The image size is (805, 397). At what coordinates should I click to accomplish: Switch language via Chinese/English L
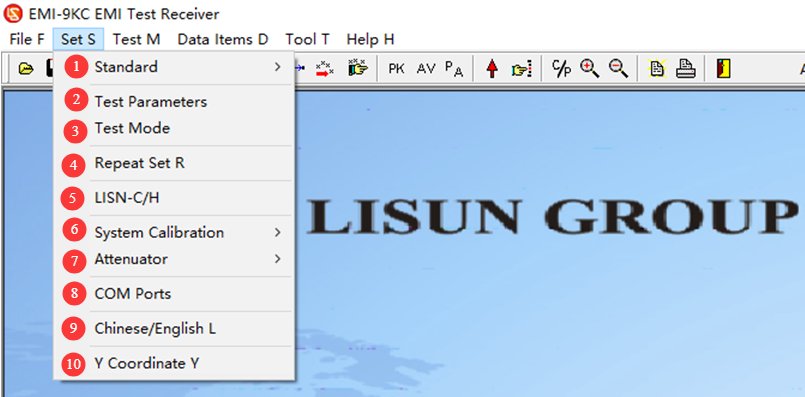pos(174,328)
